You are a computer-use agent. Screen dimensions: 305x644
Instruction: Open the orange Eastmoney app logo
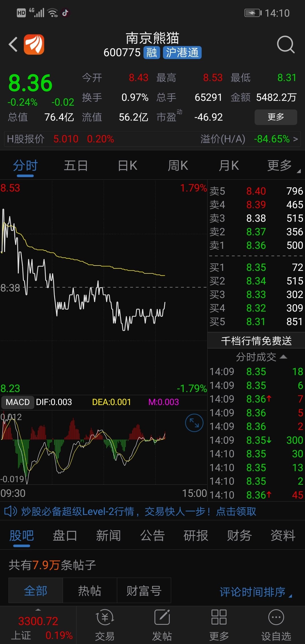34,44
